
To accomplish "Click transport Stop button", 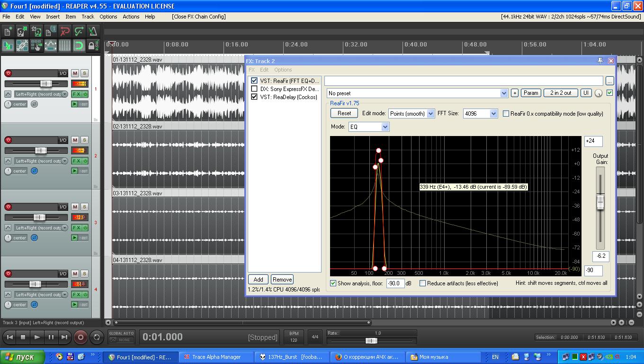I will pyautogui.click(x=23, y=337).
